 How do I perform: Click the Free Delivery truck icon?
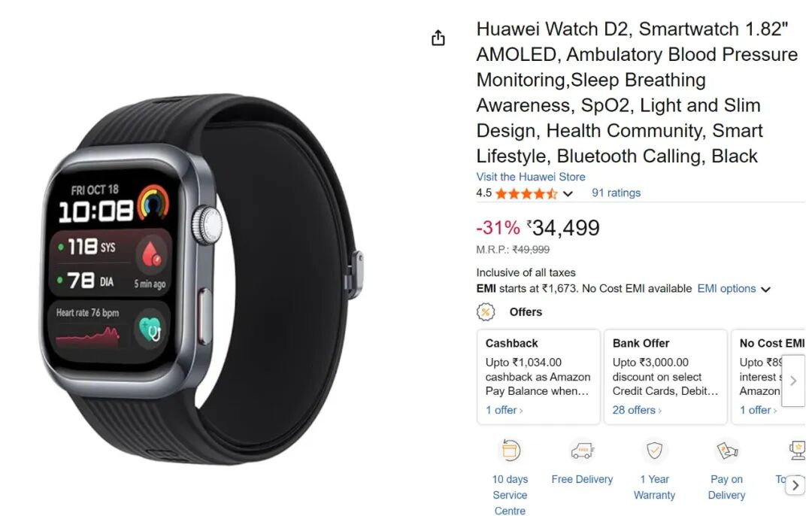582,450
